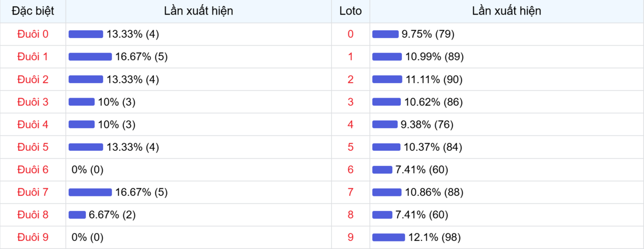Select the "13.33% (4)" value for Đuôi 2
Screen dimensions: 644x249
point(133,79)
